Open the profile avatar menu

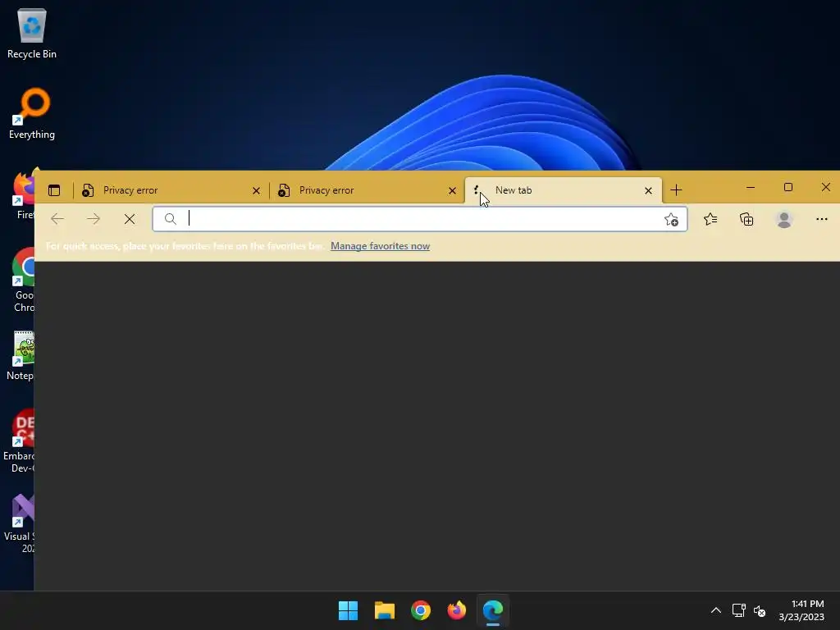pos(784,219)
